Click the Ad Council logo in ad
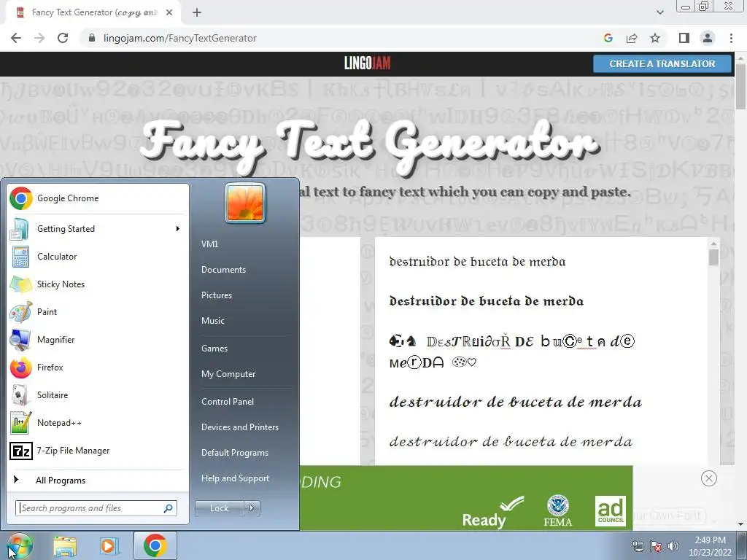 click(x=611, y=511)
